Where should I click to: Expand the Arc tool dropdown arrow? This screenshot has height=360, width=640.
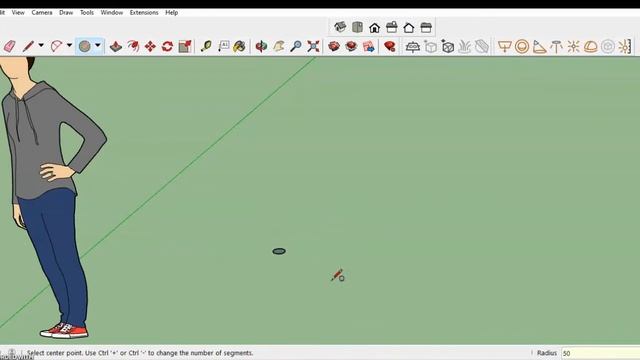tap(69, 45)
